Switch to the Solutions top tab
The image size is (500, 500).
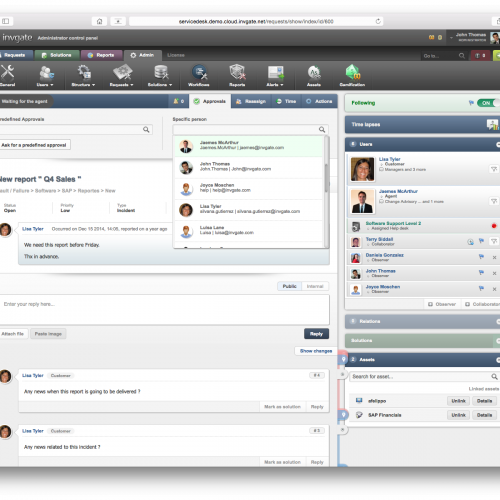click(57, 55)
